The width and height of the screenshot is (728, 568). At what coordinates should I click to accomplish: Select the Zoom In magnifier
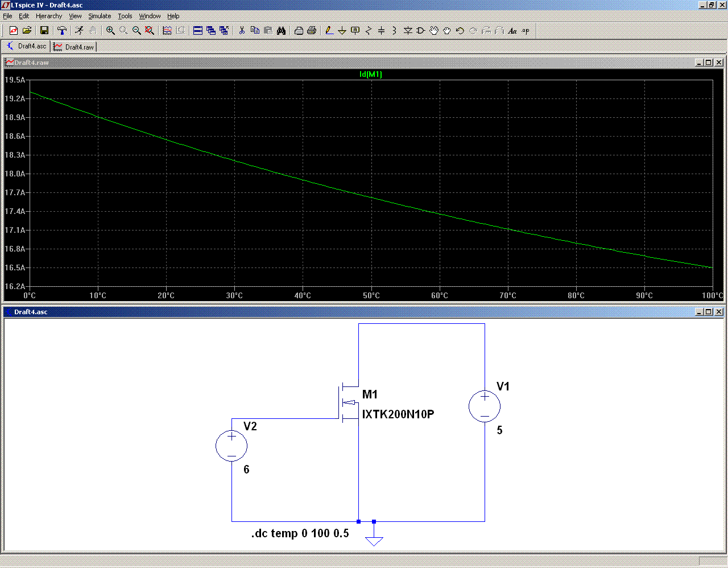tap(110, 31)
